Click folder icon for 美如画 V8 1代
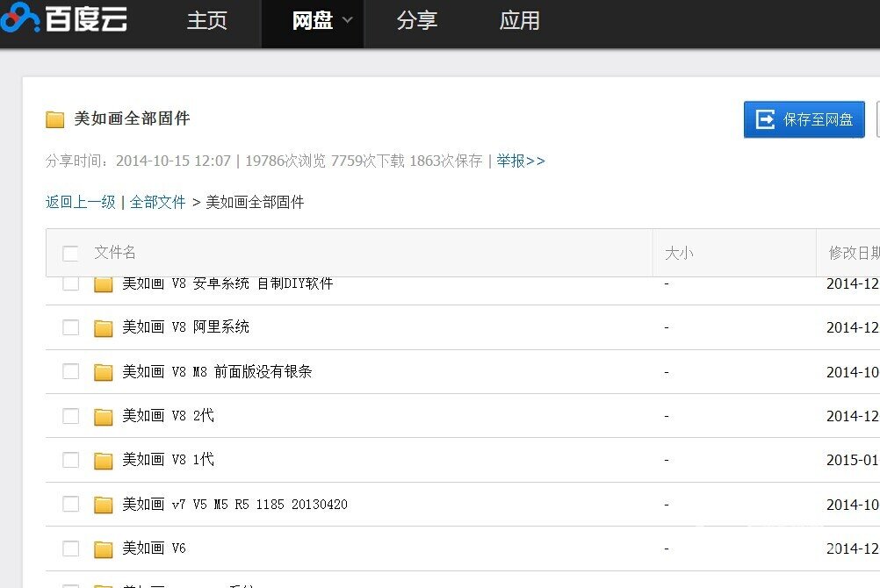Image resolution: width=880 pixels, height=588 pixels. [104, 460]
